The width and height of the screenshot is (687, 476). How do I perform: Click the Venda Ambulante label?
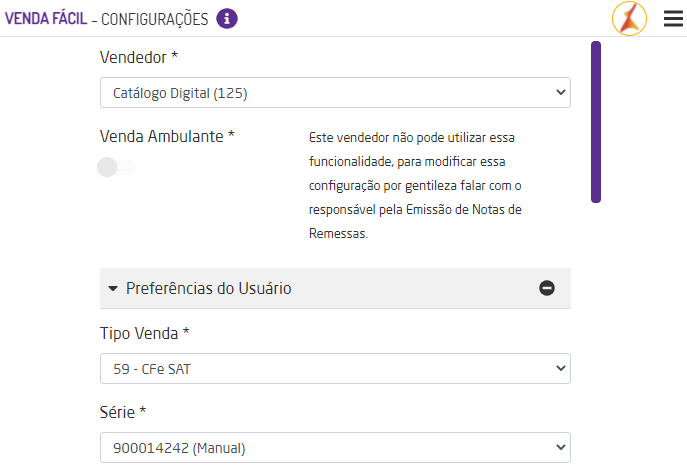(167, 136)
